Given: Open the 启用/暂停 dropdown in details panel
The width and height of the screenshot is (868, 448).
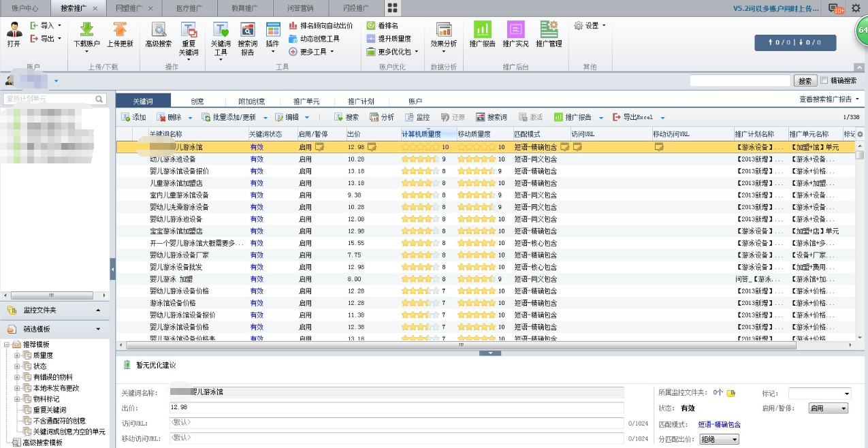Looking at the screenshot, I should (x=828, y=409).
